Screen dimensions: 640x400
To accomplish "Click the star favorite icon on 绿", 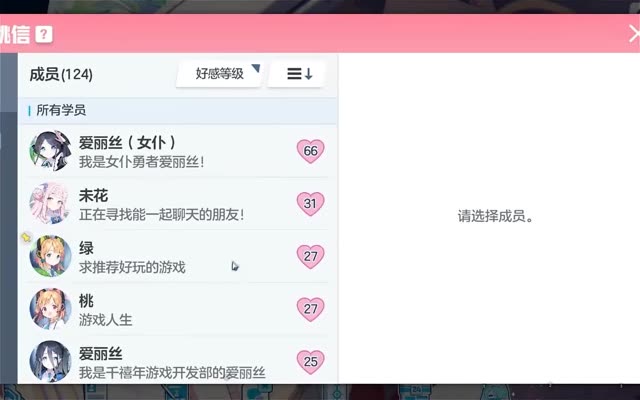I will click(27, 237).
